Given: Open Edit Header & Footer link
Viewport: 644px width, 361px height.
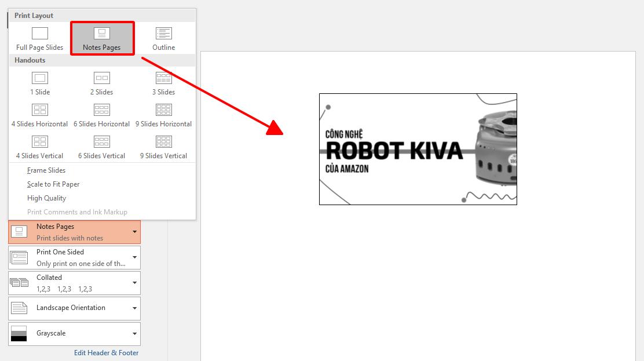Looking at the screenshot, I should [x=107, y=353].
